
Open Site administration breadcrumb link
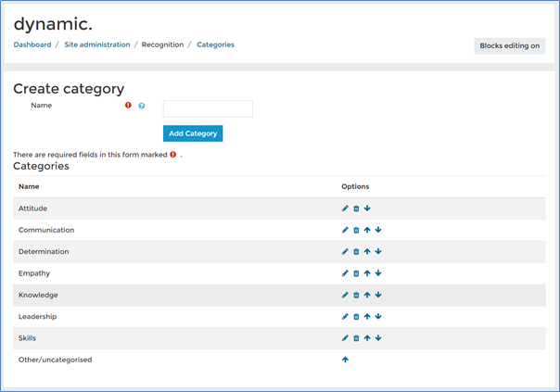[97, 44]
